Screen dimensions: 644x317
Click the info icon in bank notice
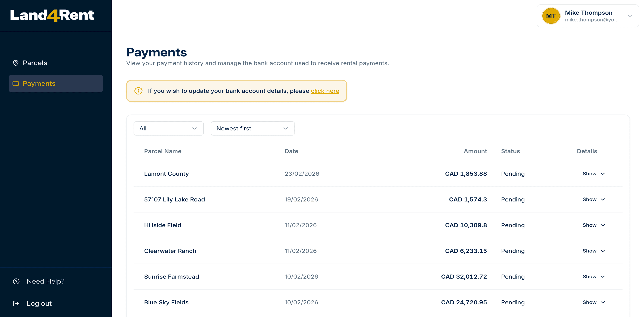(x=138, y=91)
